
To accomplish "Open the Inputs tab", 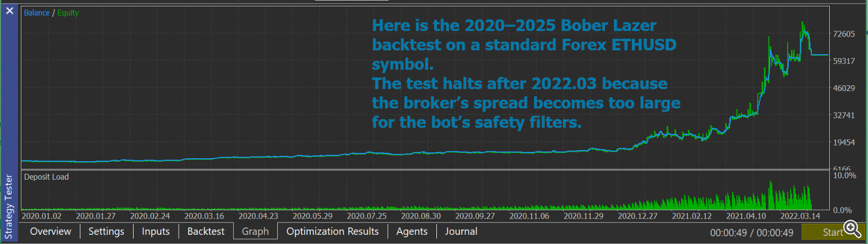I will 156,231.
